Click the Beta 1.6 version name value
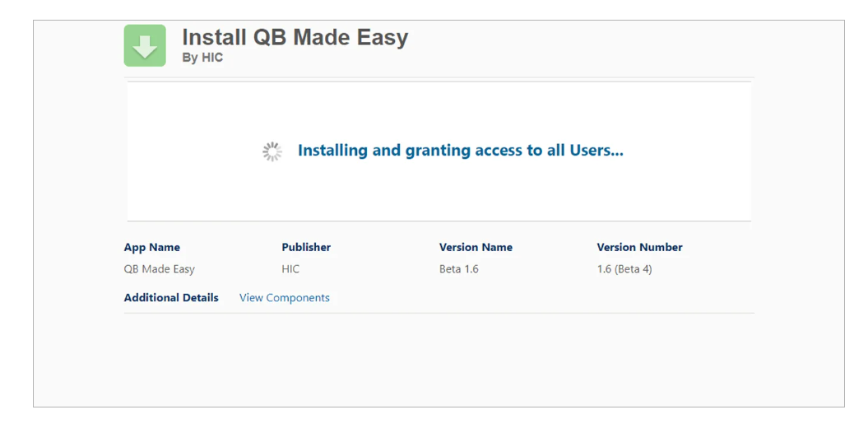868x433 pixels. 458,269
